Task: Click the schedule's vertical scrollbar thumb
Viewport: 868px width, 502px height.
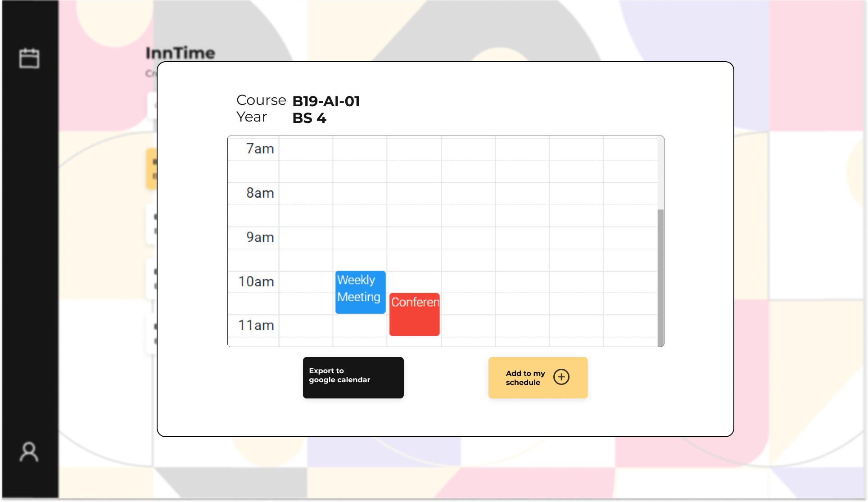Action: (x=660, y=277)
